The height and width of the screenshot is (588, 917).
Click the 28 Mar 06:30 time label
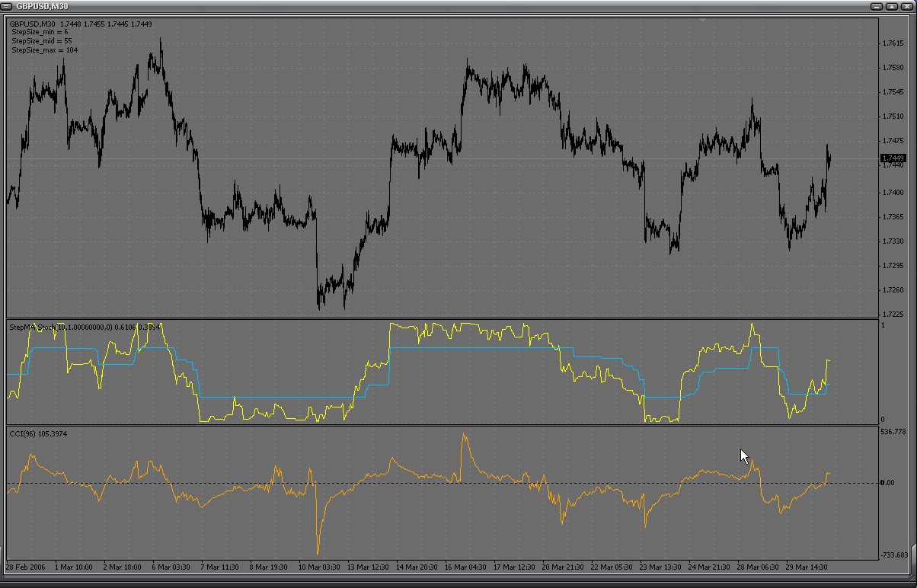(758, 567)
